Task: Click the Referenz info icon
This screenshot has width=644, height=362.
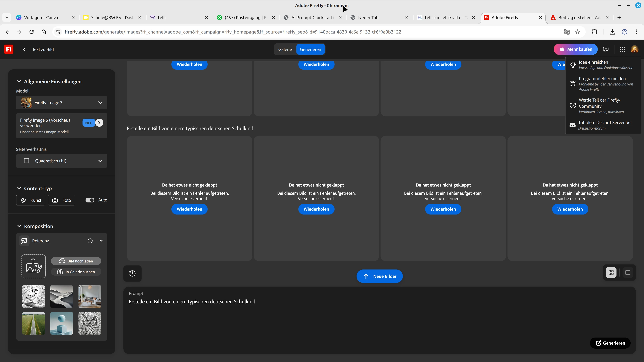Action: click(x=90, y=241)
